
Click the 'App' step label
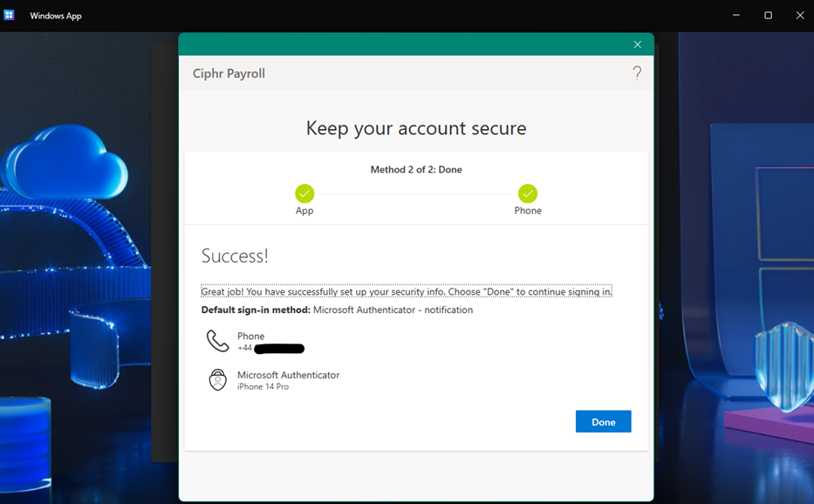click(304, 211)
